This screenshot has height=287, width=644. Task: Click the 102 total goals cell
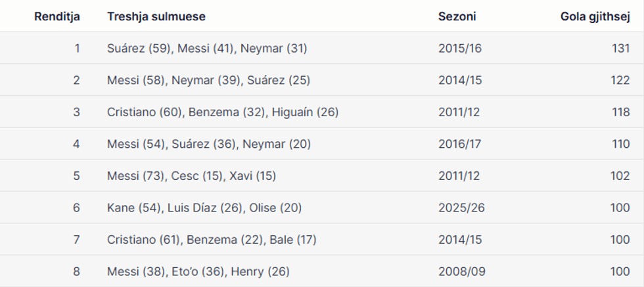tap(620, 176)
